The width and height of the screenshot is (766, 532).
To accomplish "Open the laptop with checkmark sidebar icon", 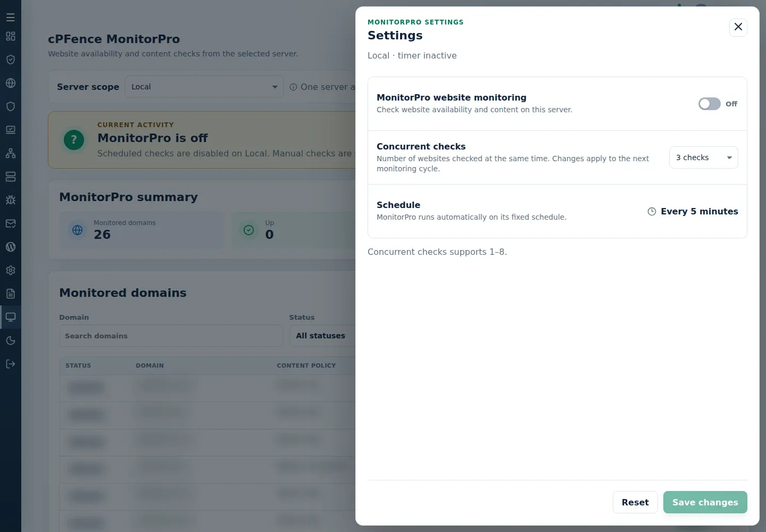I will [11, 130].
